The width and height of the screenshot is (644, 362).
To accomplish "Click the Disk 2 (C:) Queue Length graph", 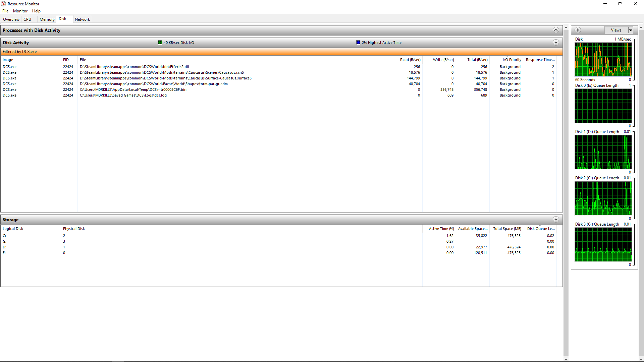I will click(x=603, y=198).
